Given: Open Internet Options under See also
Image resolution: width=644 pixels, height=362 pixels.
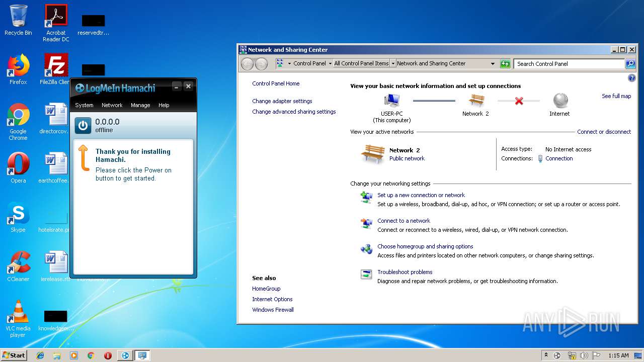Looking at the screenshot, I should click(272, 299).
